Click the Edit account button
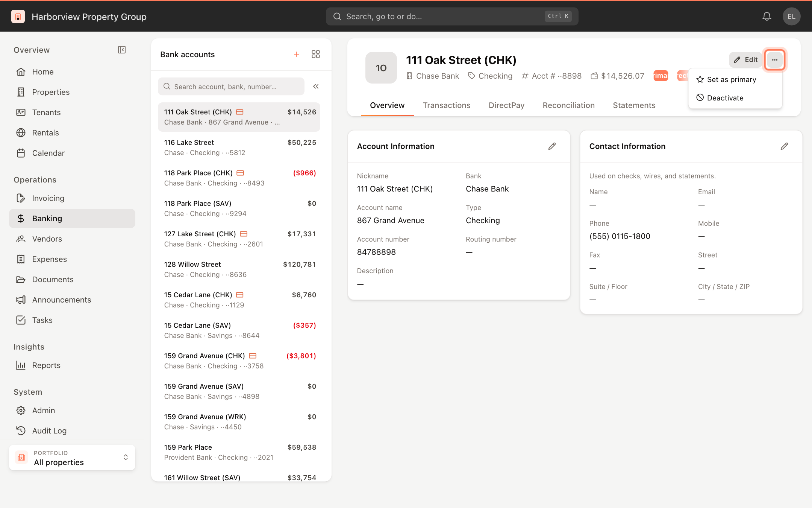 746,60
